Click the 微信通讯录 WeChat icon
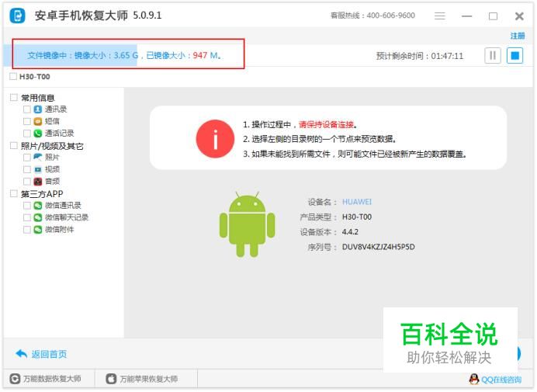Viewport: 537px width, 392px height. pos(38,206)
